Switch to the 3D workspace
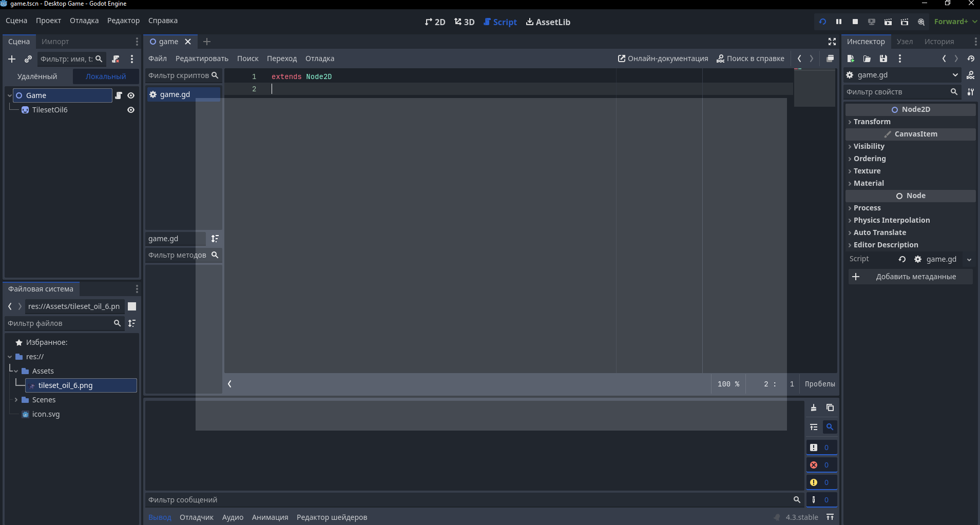This screenshot has width=980, height=525. [x=464, y=22]
